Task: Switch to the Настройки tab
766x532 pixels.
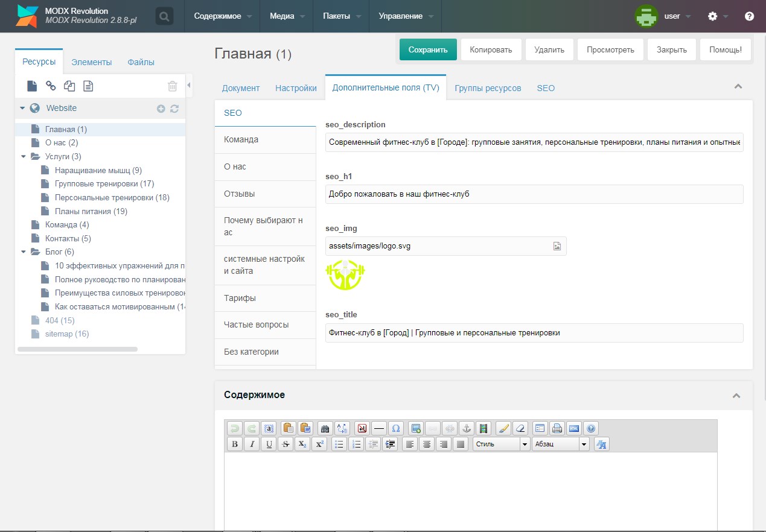Action: point(296,88)
